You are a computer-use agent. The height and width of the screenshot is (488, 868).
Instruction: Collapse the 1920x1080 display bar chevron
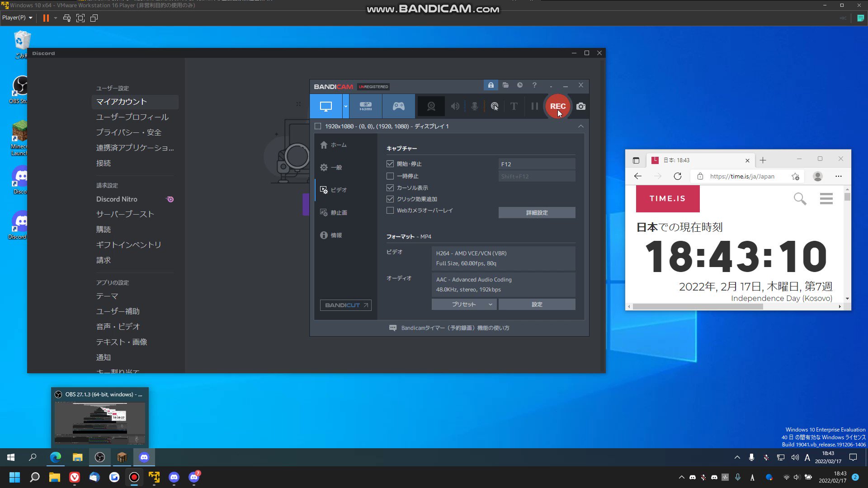(x=581, y=126)
